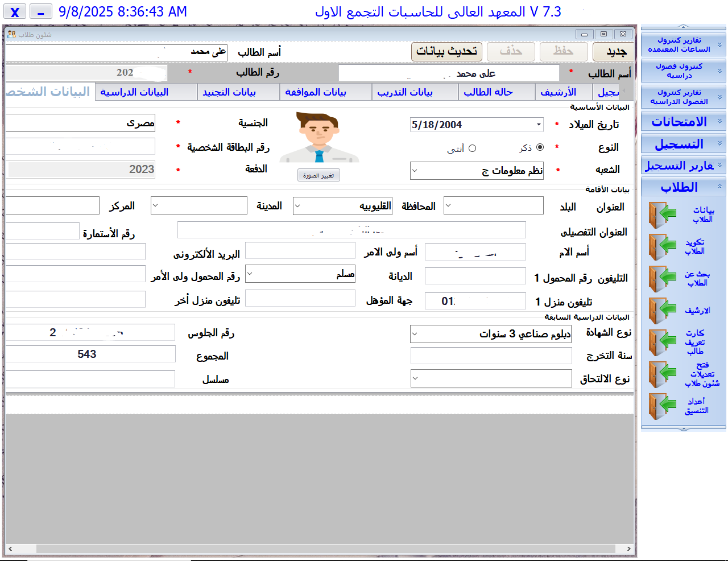Click the student avatar photo
Screen dimensions: 728x561
tap(319, 138)
